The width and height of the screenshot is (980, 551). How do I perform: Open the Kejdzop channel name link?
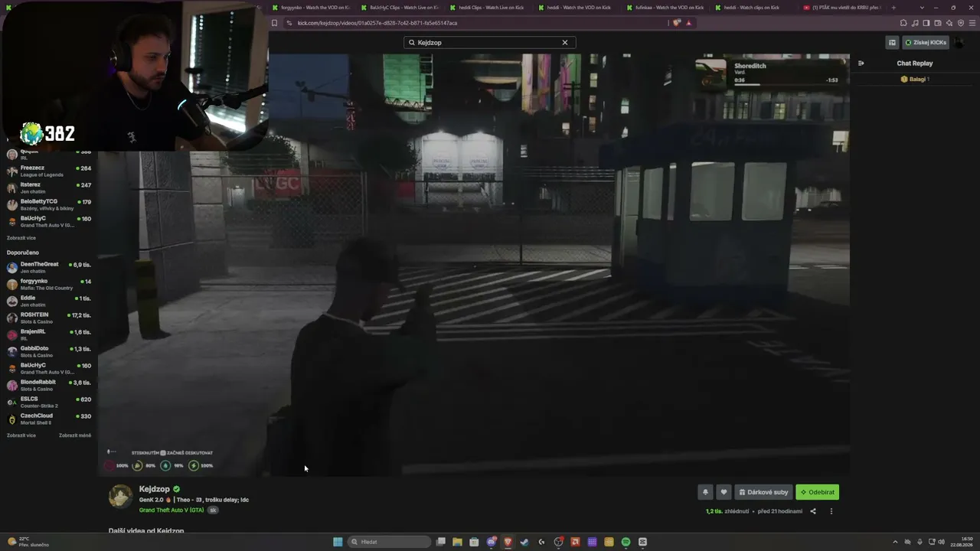pos(155,489)
